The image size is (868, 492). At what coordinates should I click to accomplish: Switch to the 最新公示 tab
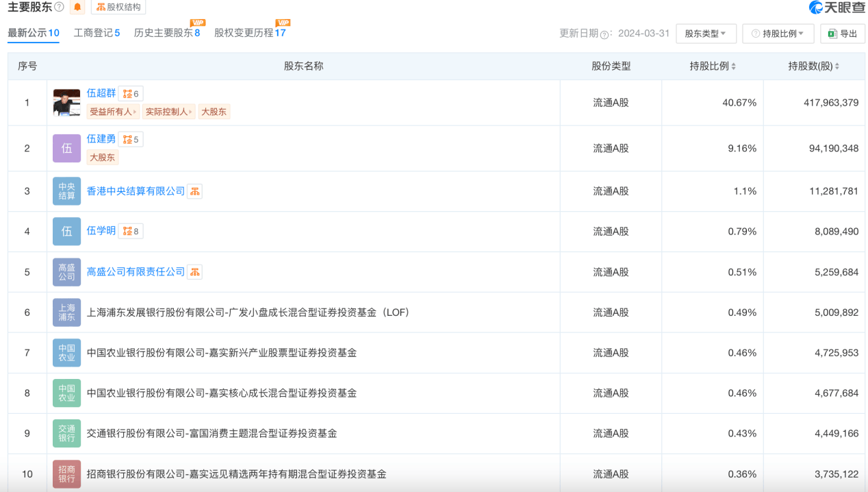click(x=34, y=33)
